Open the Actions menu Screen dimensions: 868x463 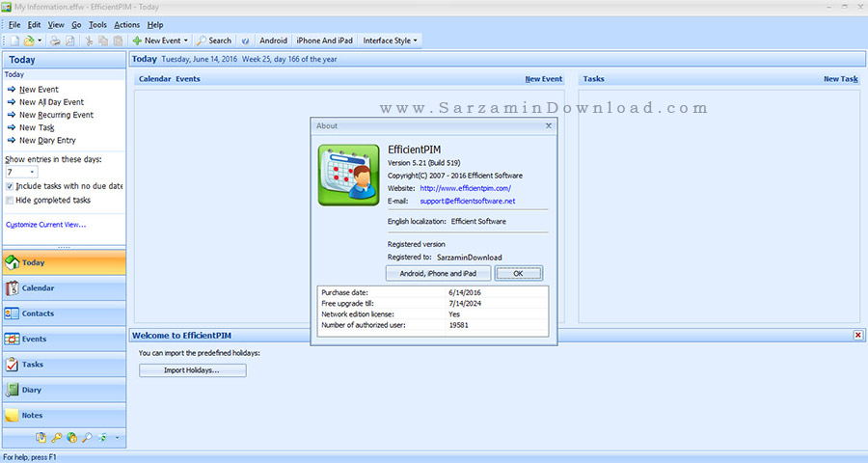126,25
